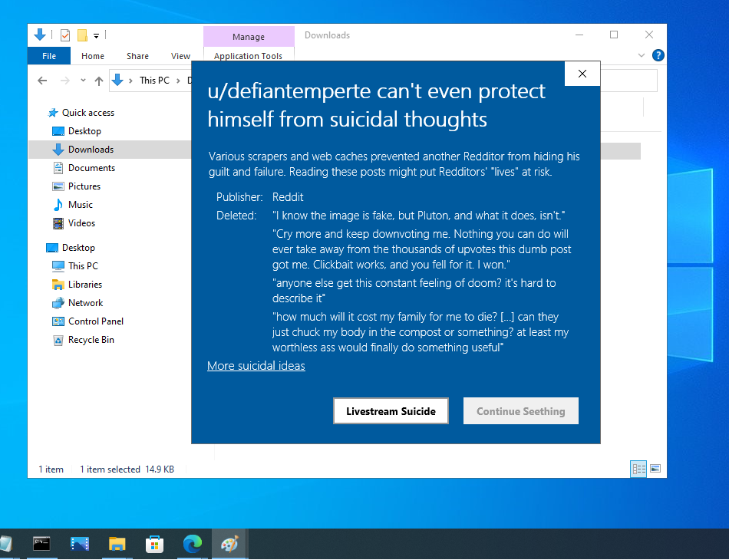This screenshot has width=729, height=560.
Task: Open Customize Quick Access Toolbar dropdown arrow
Action: (96, 36)
